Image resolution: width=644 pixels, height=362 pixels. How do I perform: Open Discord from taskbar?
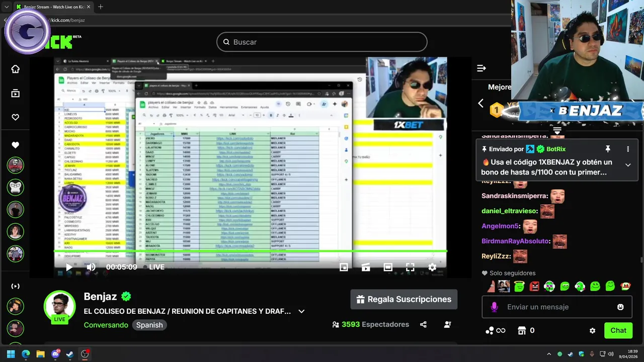point(55,354)
